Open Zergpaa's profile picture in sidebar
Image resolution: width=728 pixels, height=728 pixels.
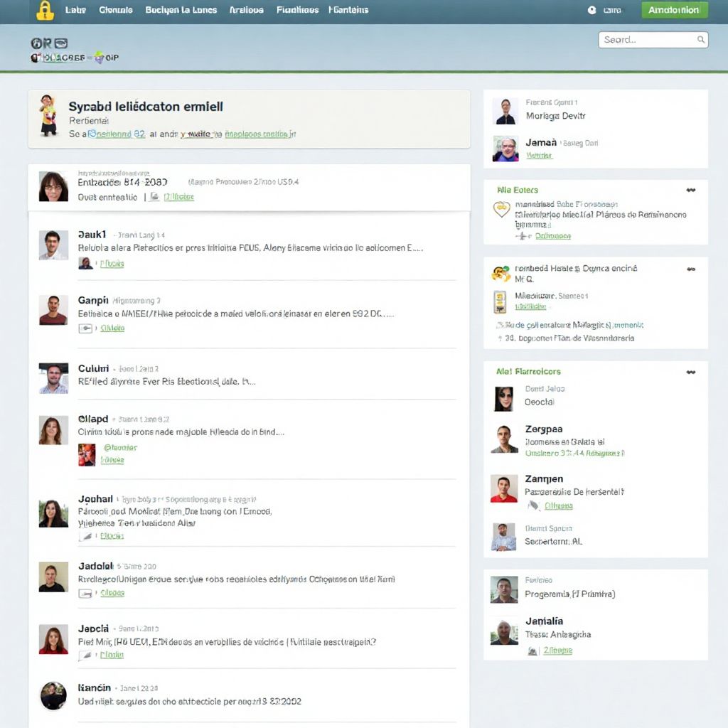[504, 439]
